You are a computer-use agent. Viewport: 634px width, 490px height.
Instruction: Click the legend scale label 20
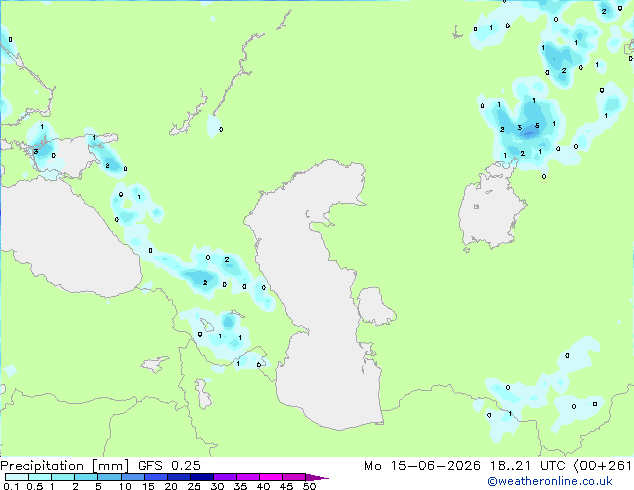tap(171, 486)
